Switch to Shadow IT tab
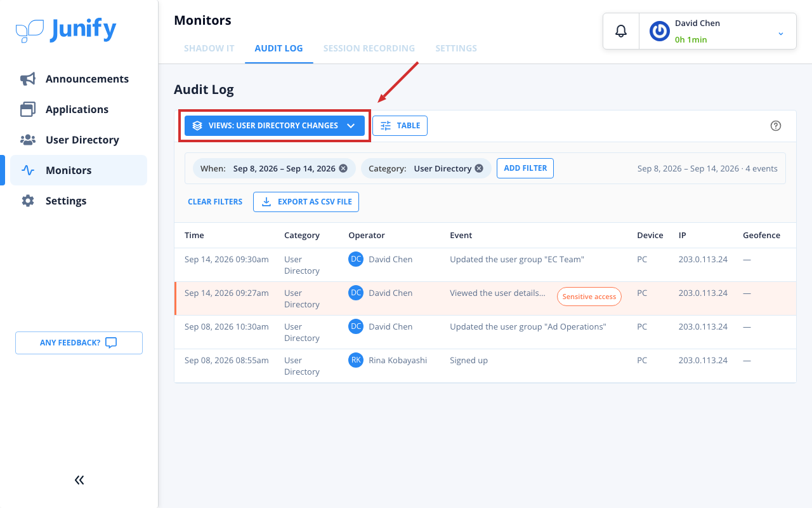Viewport: 812px width, 508px height. (x=209, y=48)
